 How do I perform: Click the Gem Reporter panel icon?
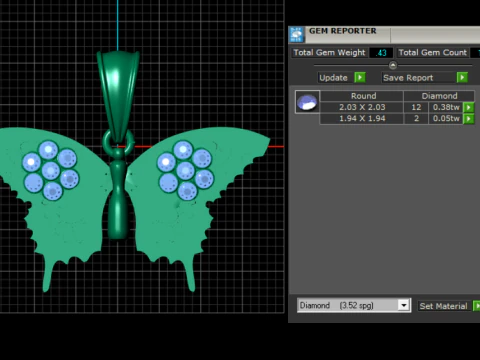[x=296, y=35]
